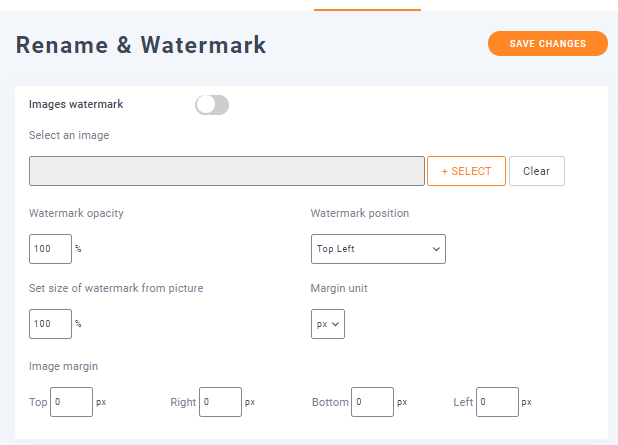Click the Save Changes button
This screenshot has height=445, width=618.
click(547, 44)
